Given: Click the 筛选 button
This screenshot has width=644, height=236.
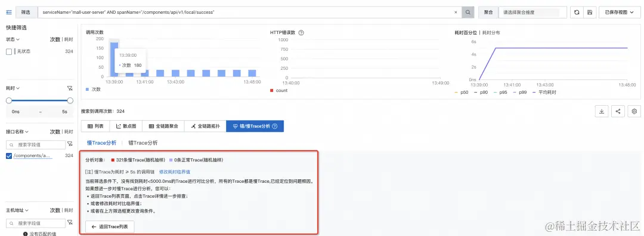Looking at the screenshot, I should 26,13.
